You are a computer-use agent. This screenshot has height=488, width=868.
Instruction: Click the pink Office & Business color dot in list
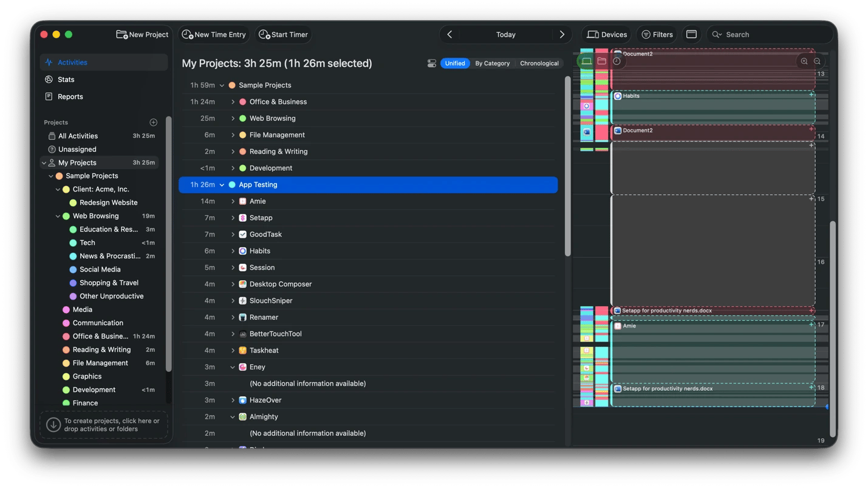(x=242, y=101)
